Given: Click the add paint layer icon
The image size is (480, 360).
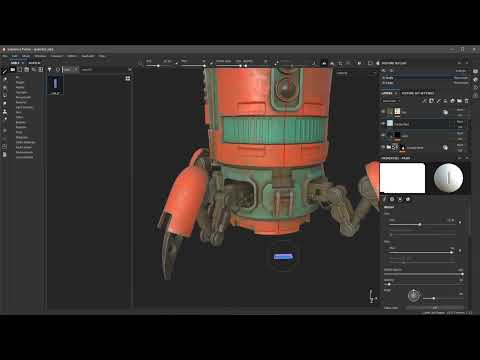Looking at the screenshot, I should tap(438, 101).
